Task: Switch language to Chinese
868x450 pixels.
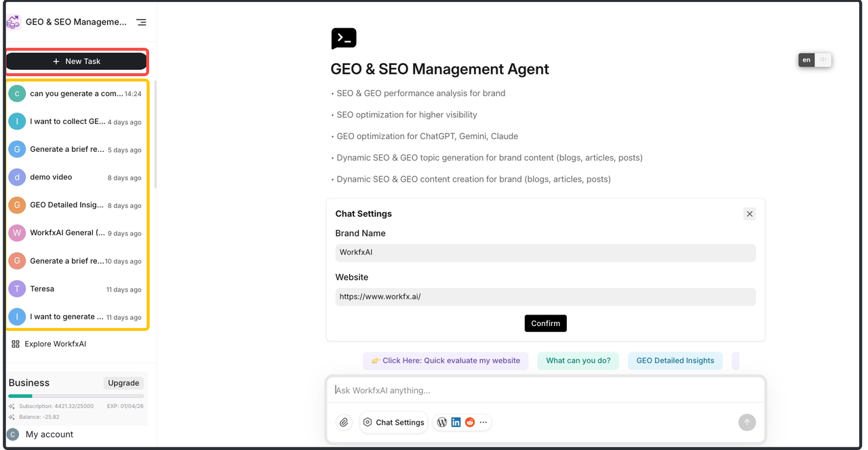Action: click(x=823, y=60)
